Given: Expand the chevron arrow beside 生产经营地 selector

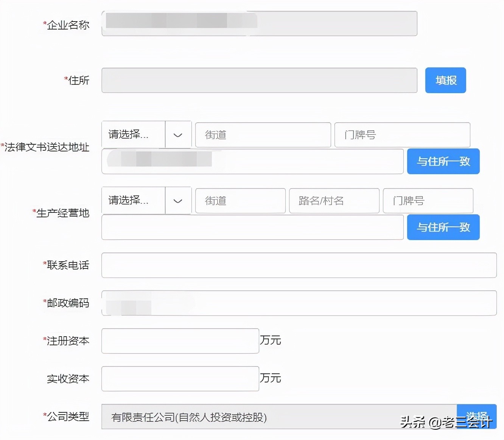Looking at the screenshot, I should [178, 201].
